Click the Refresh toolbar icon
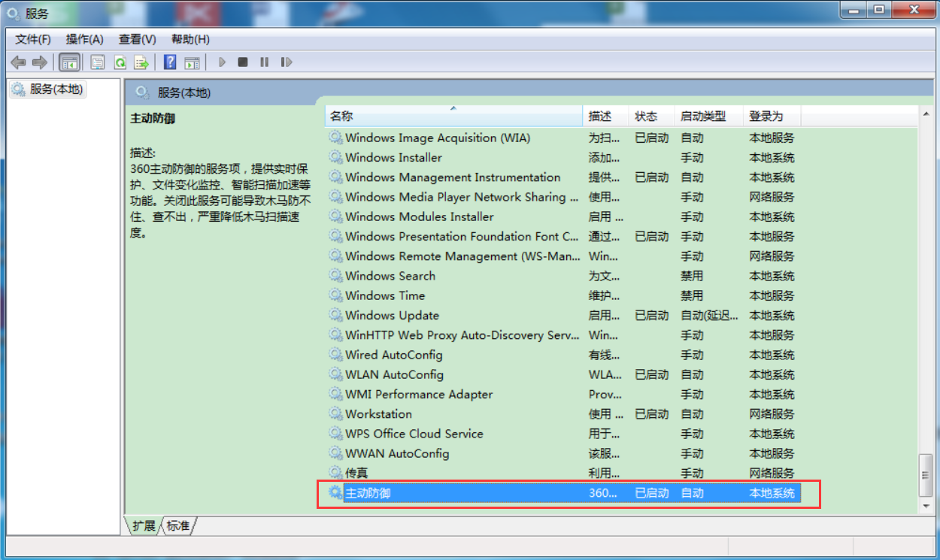Viewport: 940px width, 560px height. [x=120, y=62]
